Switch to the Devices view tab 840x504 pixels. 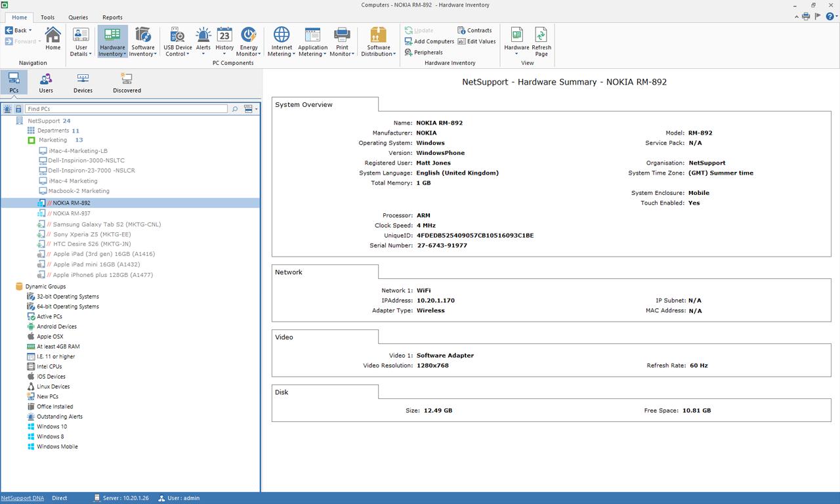[83, 83]
